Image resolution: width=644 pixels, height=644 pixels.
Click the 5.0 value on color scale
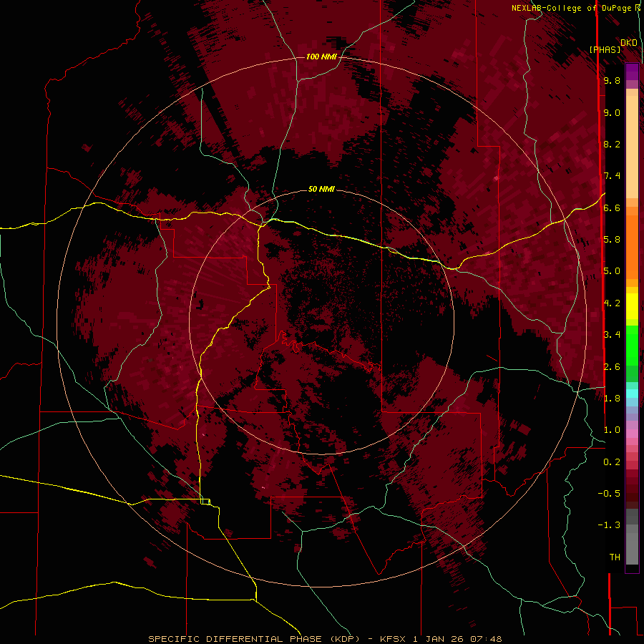[612, 271]
